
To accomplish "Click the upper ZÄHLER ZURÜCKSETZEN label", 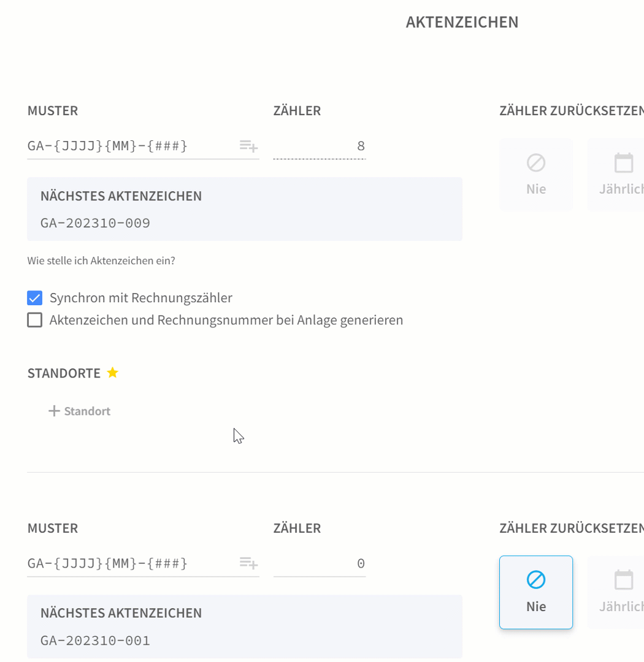I will [x=571, y=110].
